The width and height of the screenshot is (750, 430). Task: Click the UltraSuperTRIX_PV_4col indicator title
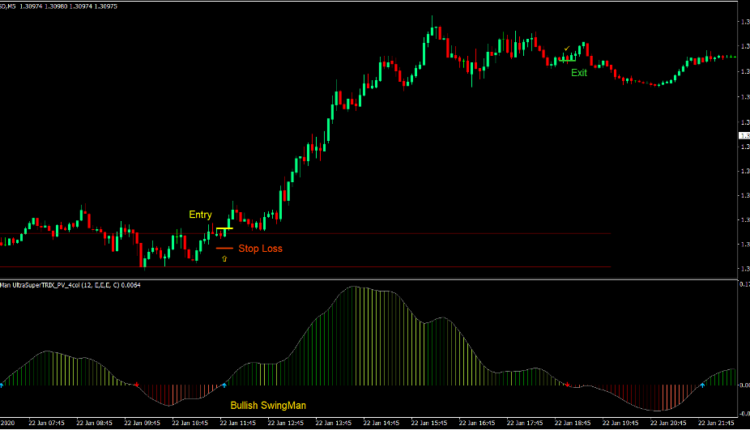(x=70, y=285)
